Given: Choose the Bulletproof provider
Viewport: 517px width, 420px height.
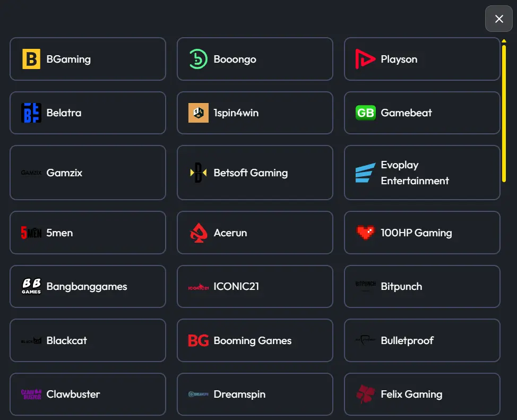Looking at the screenshot, I should tap(422, 340).
